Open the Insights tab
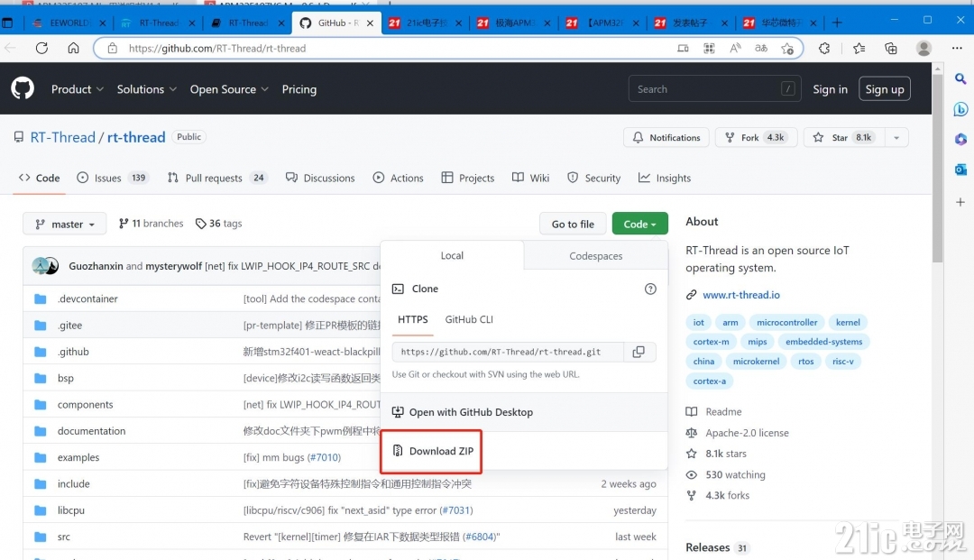The width and height of the screenshot is (974, 560). pyautogui.click(x=665, y=179)
